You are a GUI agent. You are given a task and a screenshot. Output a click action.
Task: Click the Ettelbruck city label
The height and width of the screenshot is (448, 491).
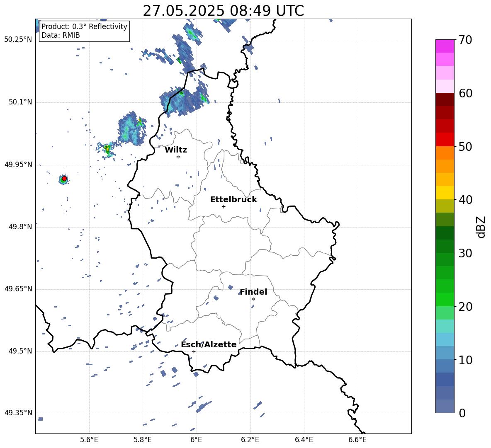pyautogui.click(x=233, y=200)
